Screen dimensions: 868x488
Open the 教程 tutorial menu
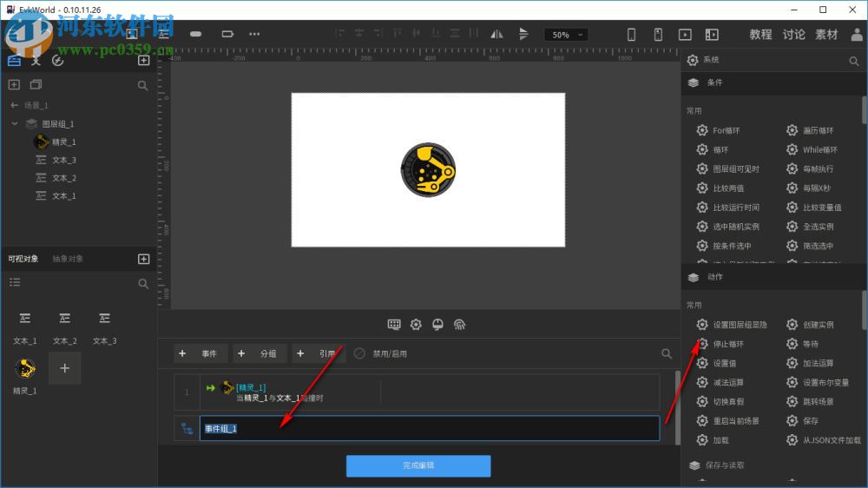760,35
